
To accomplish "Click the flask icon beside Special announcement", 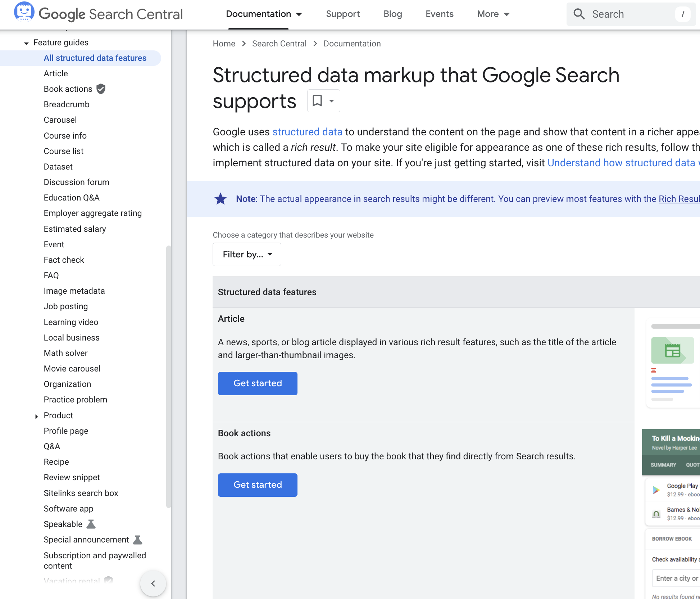I will (x=138, y=540).
